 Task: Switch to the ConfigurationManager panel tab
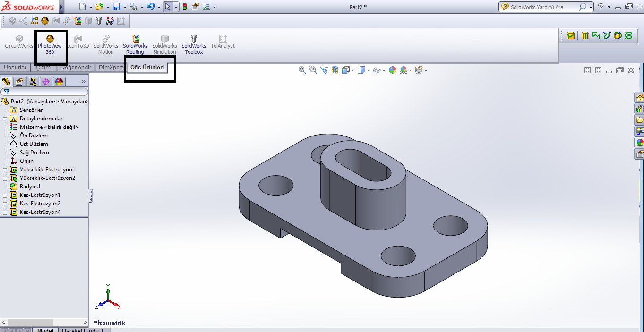tap(32, 81)
